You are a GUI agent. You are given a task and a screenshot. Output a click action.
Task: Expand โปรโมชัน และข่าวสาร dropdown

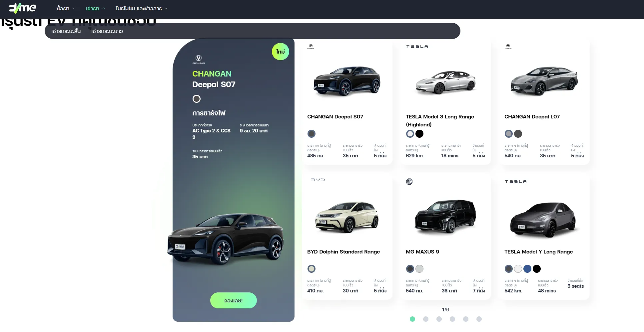[x=142, y=8]
